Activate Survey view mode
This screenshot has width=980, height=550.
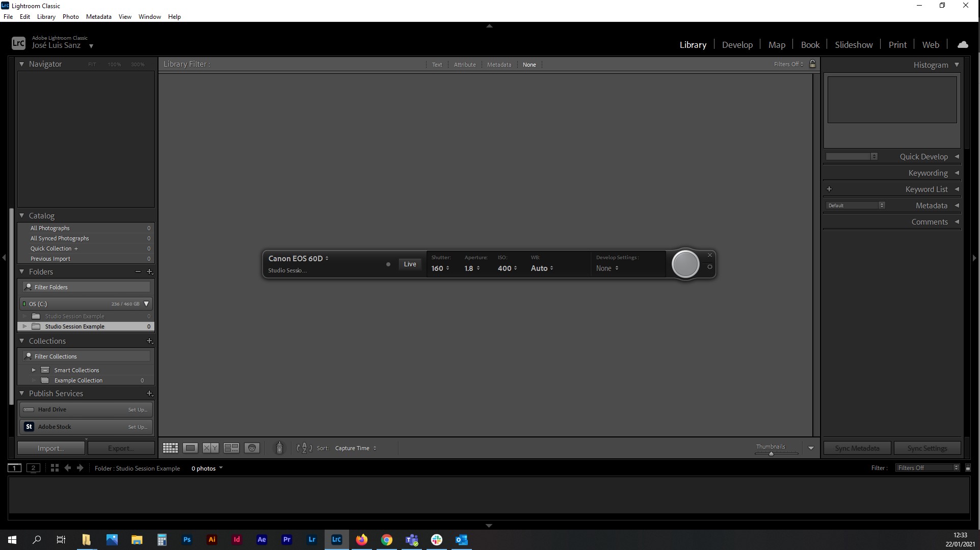pos(231,448)
